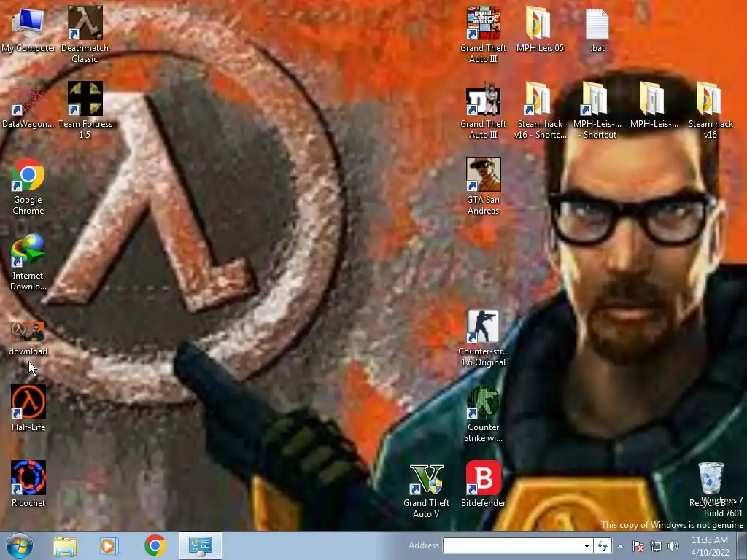This screenshot has width=747, height=560.
Task: Select Counter-strike 1.6 Original shortcut
Action: coord(483,338)
